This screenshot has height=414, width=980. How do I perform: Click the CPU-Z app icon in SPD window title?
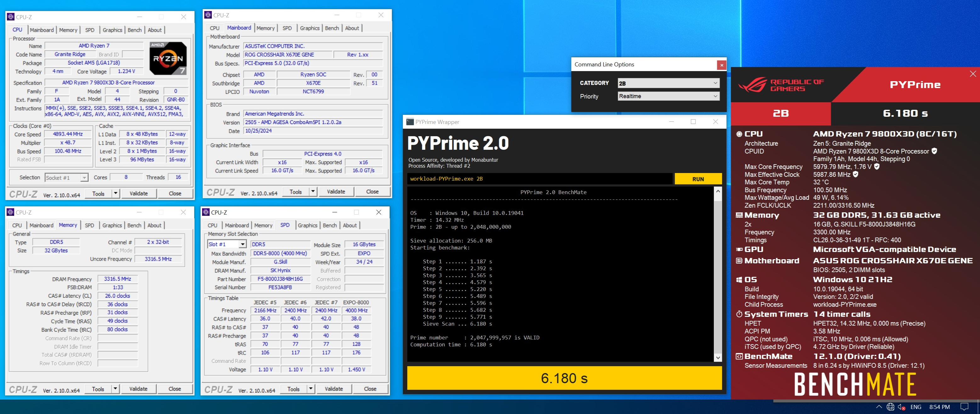(x=206, y=212)
